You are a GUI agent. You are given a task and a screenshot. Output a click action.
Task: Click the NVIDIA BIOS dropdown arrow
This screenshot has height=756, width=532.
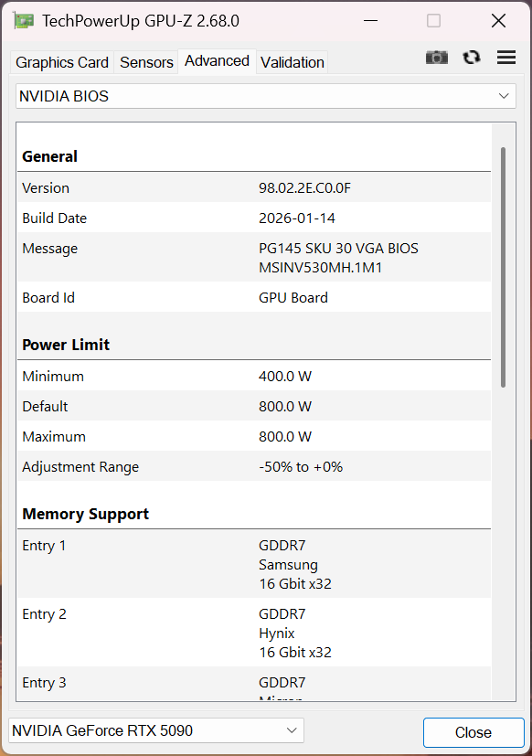tap(504, 95)
